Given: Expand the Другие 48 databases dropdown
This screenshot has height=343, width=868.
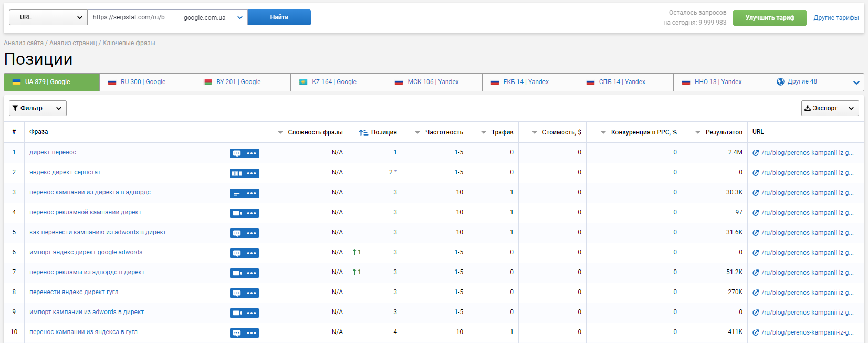Looking at the screenshot, I should (817, 82).
